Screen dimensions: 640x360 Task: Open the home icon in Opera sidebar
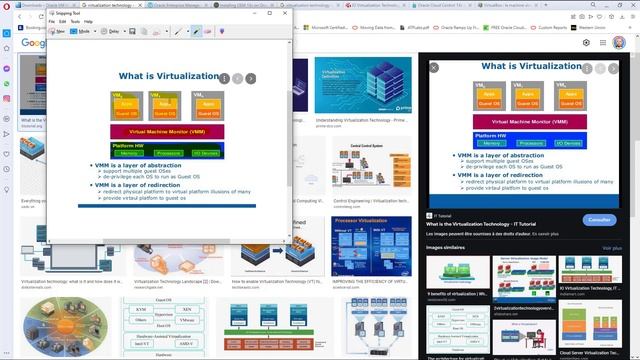click(7, 49)
